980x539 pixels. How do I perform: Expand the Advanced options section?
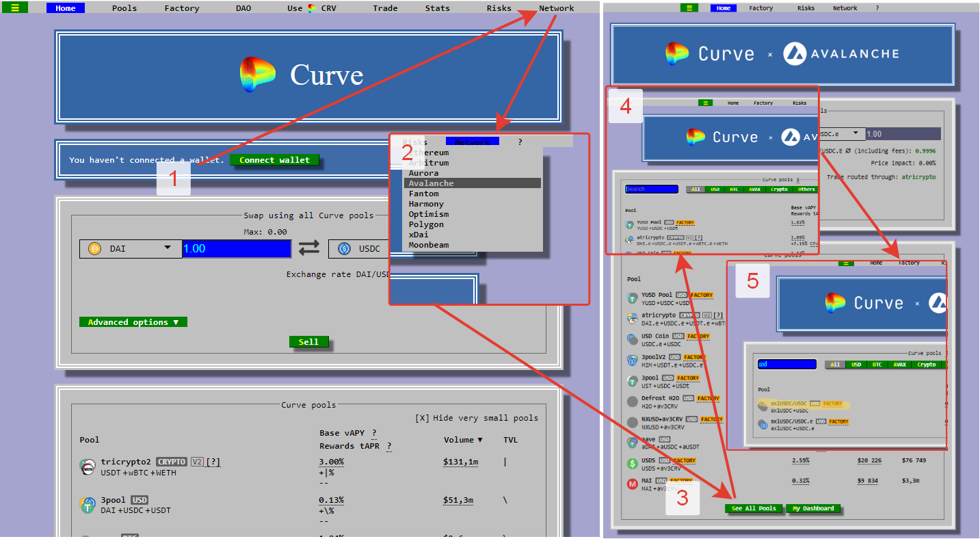[x=133, y=322]
